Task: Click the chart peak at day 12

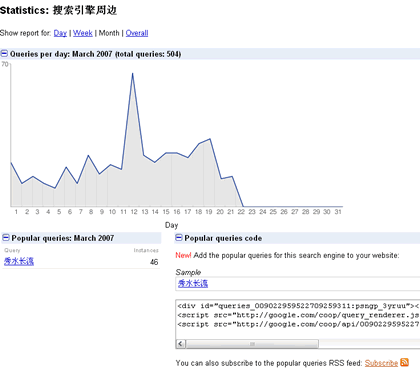Action: click(x=132, y=73)
